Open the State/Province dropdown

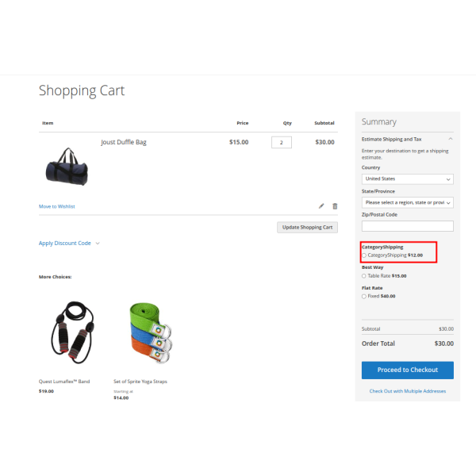(407, 202)
